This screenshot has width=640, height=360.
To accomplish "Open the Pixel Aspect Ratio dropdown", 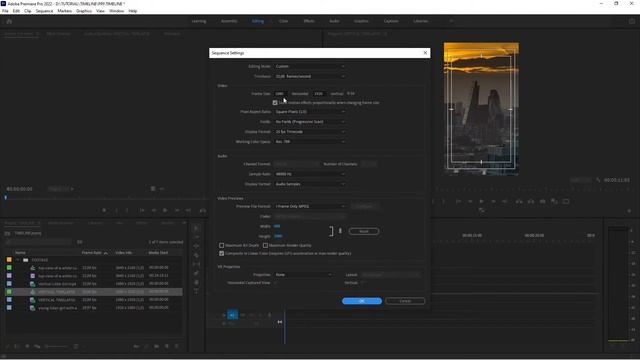I will click(x=309, y=112).
